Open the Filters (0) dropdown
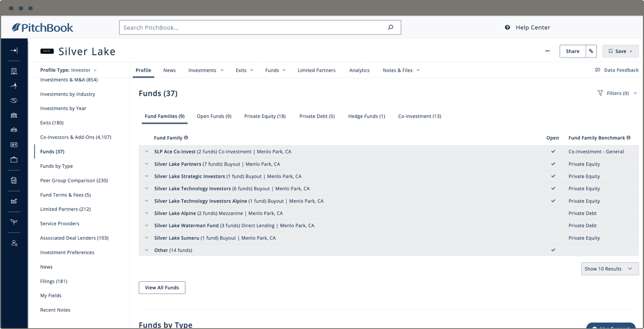This screenshot has width=644, height=329. [617, 93]
